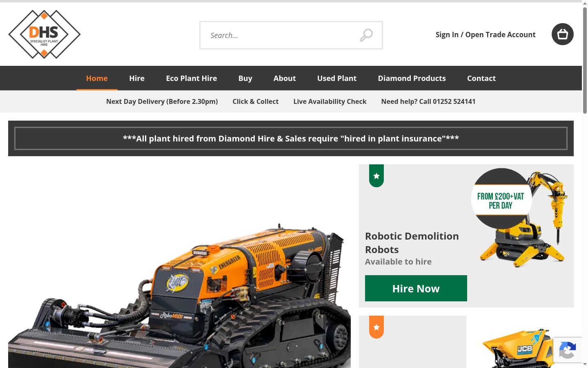
Task: Click the Click & Collect link
Action: coord(256,101)
